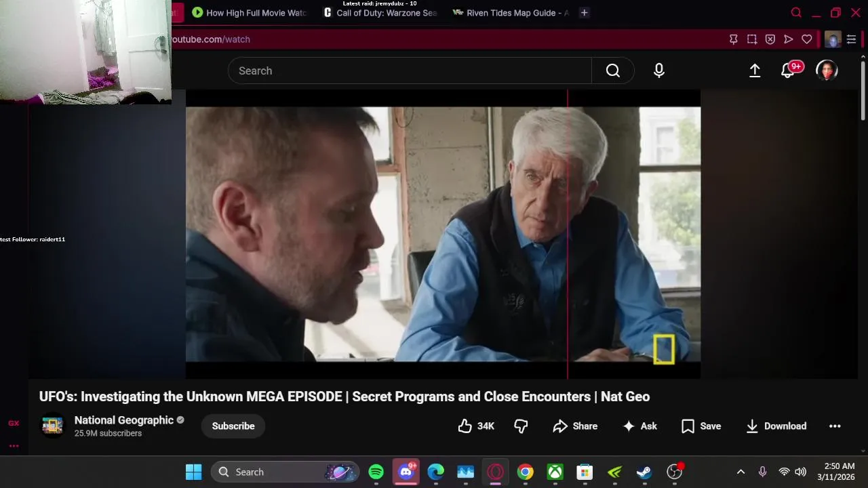
Task: Open OBS Studio from the taskbar
Action: 674,472
